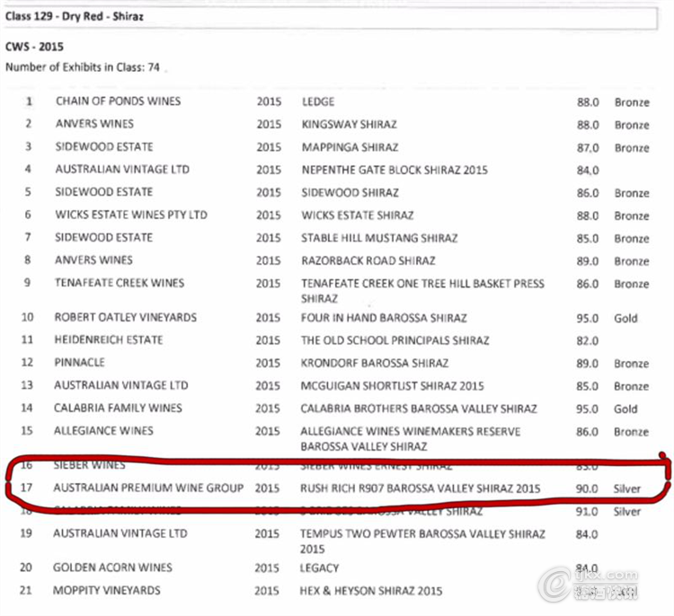The height and width of the screenshot is (616, 674).
Task: Select "HEIDENREICH ESTATE" exhibitor
Action: pos(109,339)
